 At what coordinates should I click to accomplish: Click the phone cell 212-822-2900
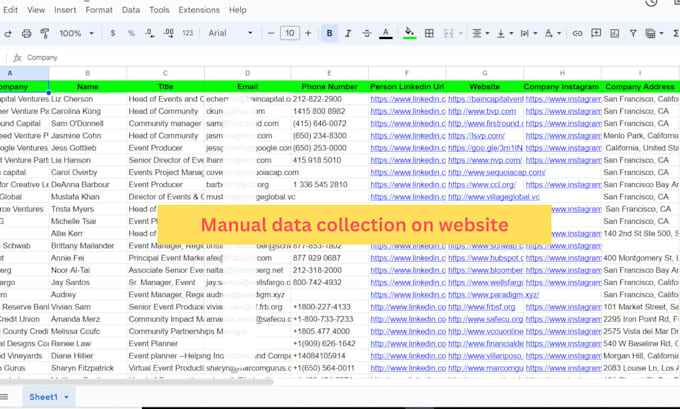329,99
